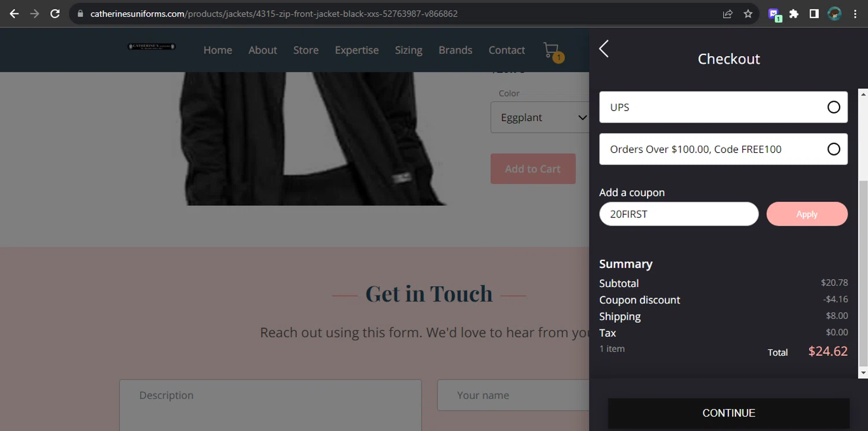Share this page icon in address bar

pyautogui.click(x=728, y=14)
